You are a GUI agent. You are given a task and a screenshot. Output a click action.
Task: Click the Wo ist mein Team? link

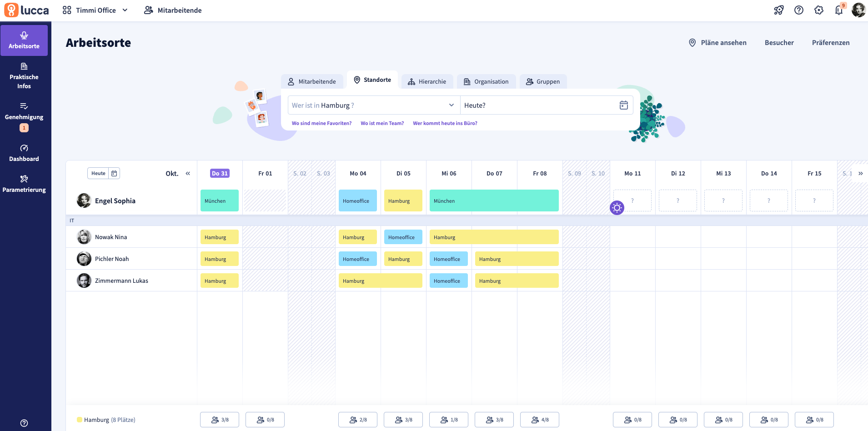pos(382,123)
